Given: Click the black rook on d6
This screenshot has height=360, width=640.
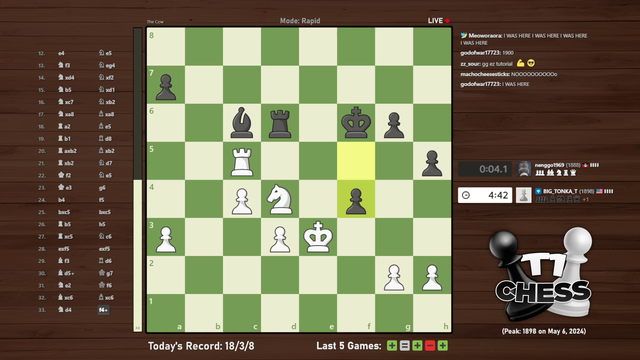Looking at the screenshot, I should 280,123.
